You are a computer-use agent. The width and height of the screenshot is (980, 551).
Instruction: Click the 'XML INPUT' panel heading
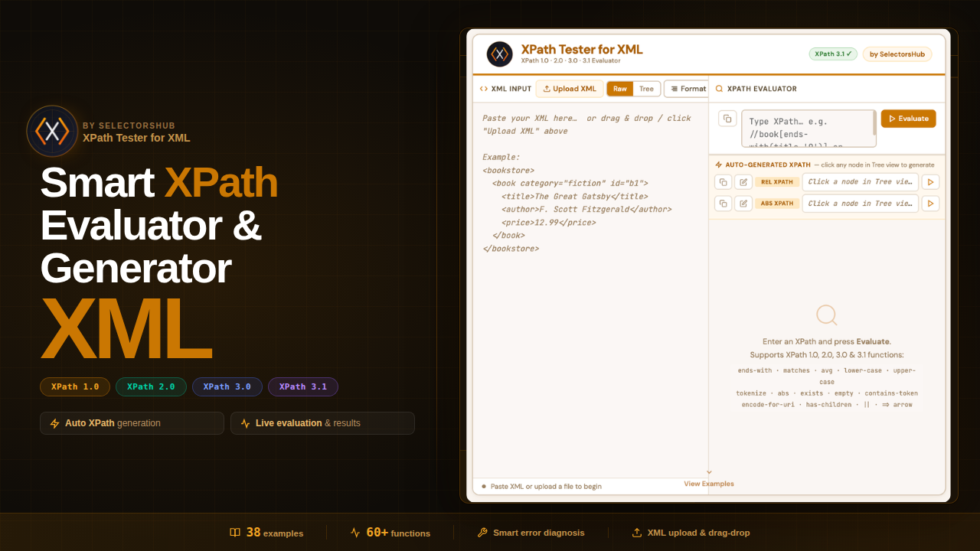(x=511, y=89)
